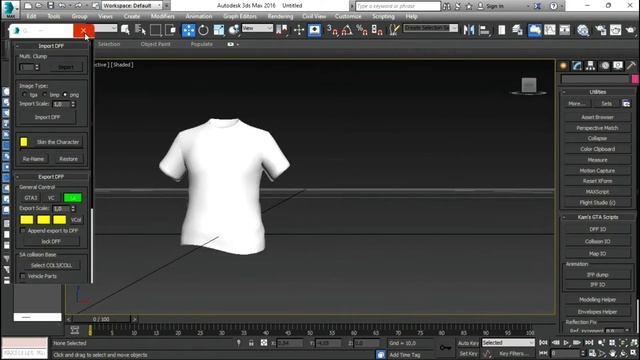Viewport: 640px width, 360px height.
Task: Click the pink color swatch in command panel
Action: [635, 79]
